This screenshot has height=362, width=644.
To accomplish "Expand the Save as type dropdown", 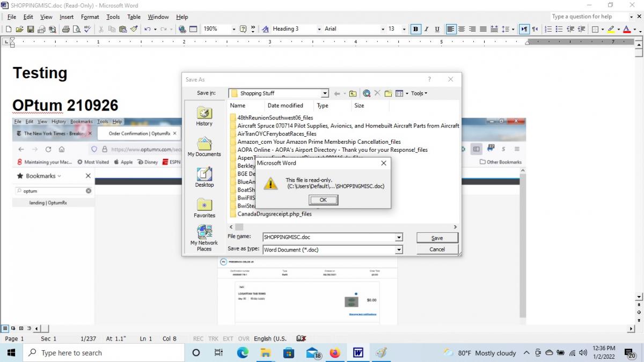I will [399, 249].
